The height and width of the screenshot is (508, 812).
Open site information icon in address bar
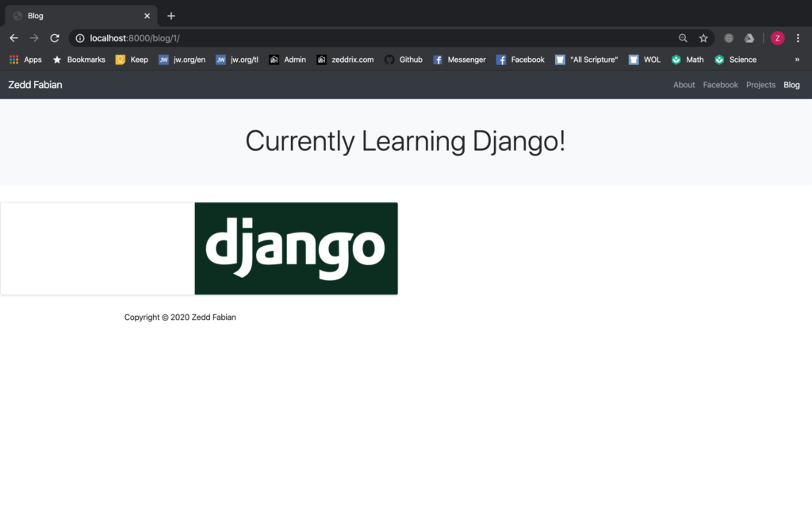80,38
